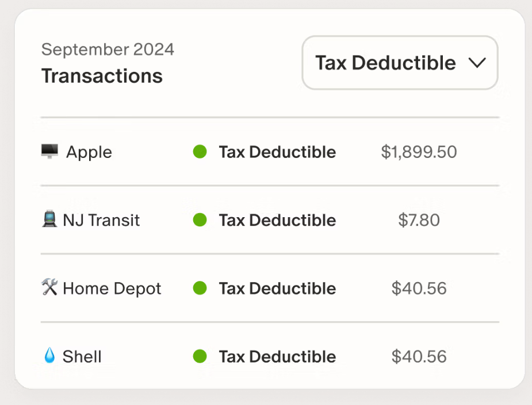Open the Transactions section
The width and height of the screenshot is (532, 405).
[102, 76]
